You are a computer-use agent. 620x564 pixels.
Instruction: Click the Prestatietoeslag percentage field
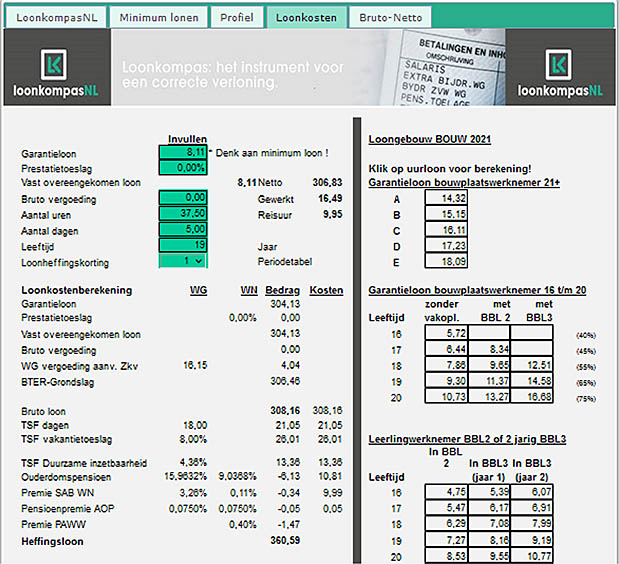point(183,167)
